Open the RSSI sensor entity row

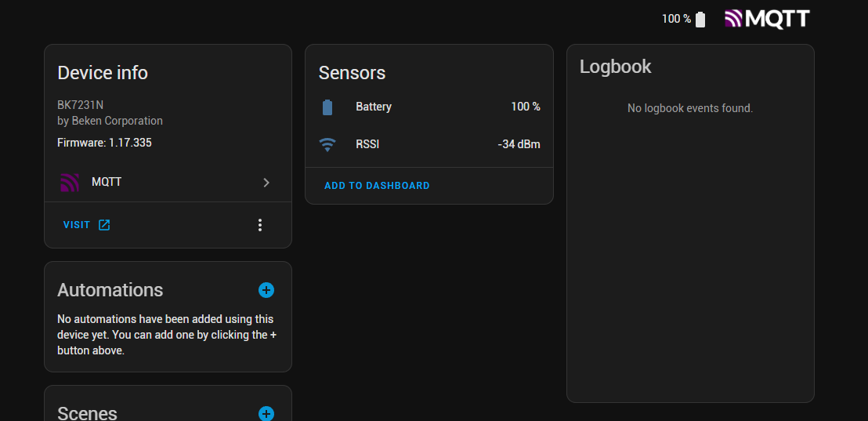(429, 144)
